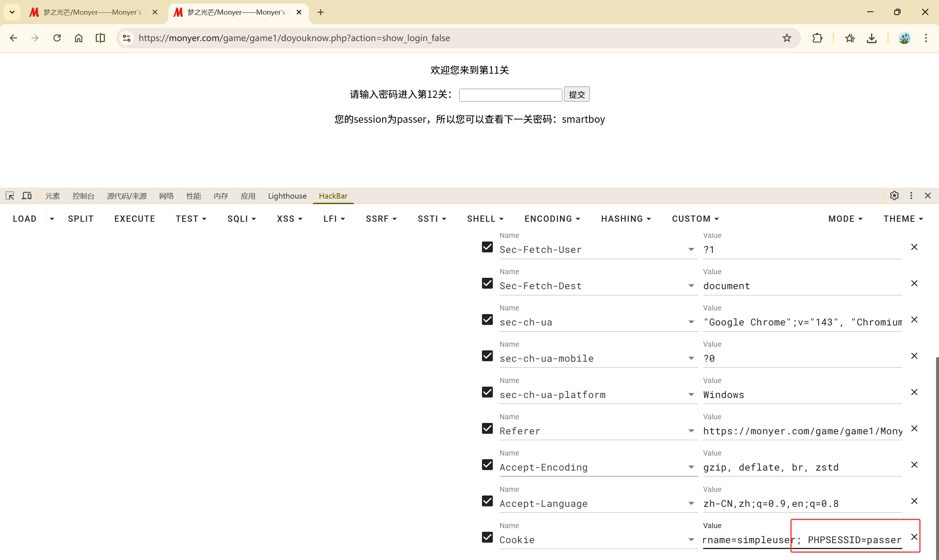Click the password input field

coord(511,95)
